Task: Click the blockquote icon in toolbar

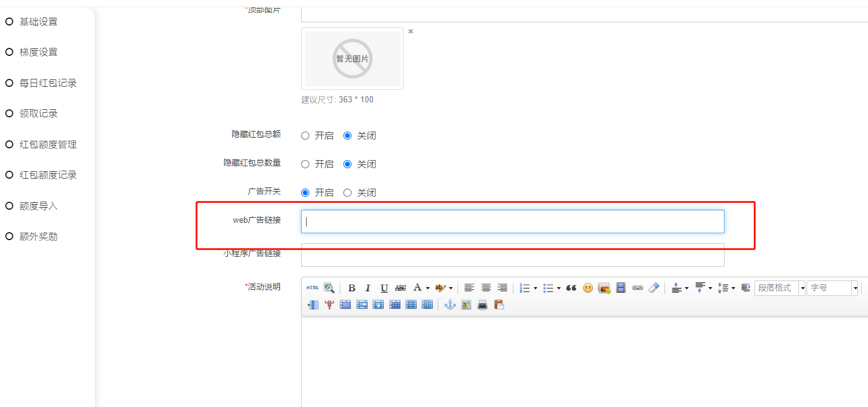Action: [571, 288]
